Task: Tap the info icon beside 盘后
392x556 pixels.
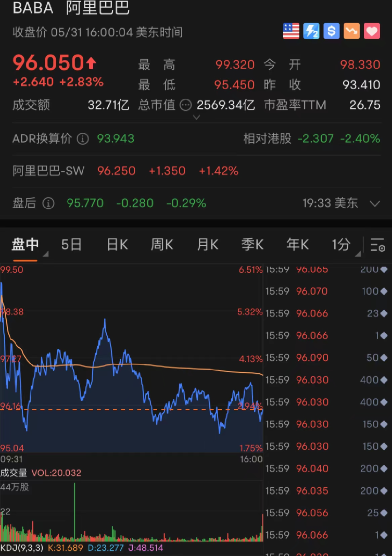Action: [48, 203]
